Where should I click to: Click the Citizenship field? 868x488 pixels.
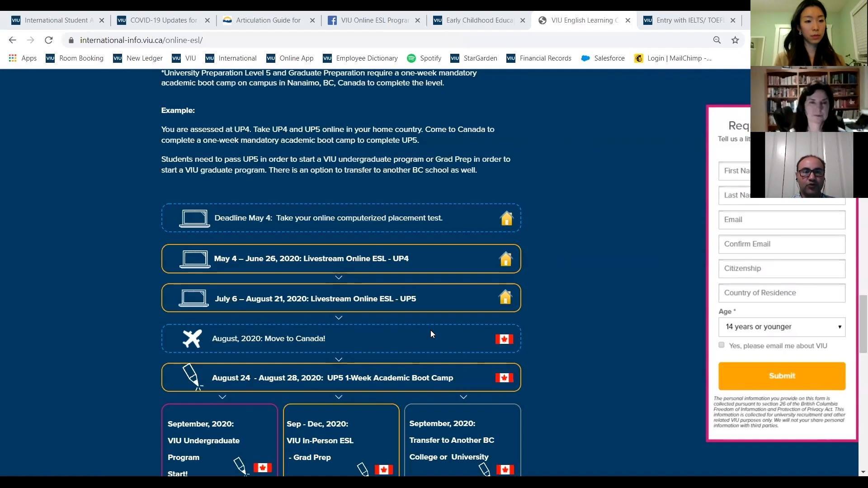coord(782,268)
